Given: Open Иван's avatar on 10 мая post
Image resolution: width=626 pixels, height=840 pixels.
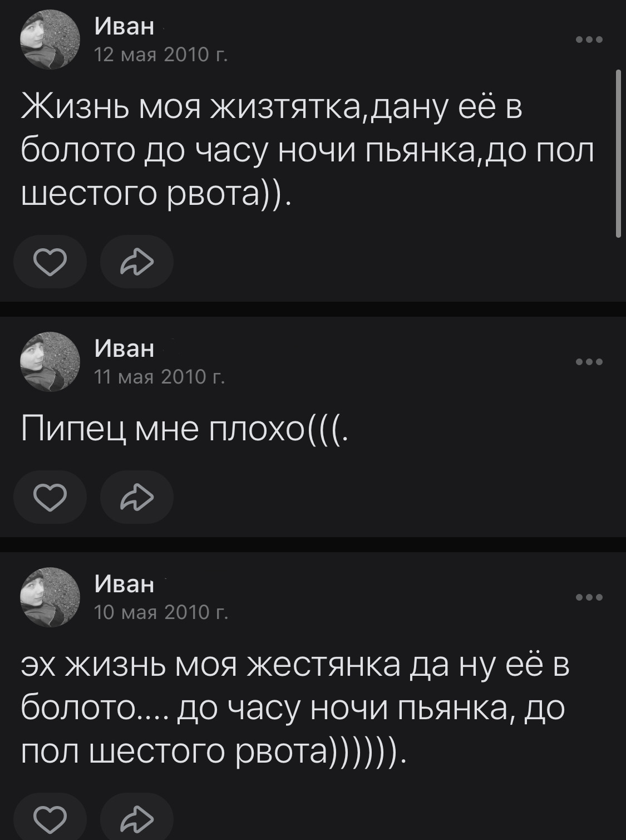Looking at the screenshot, I should (x=50, y=597).
